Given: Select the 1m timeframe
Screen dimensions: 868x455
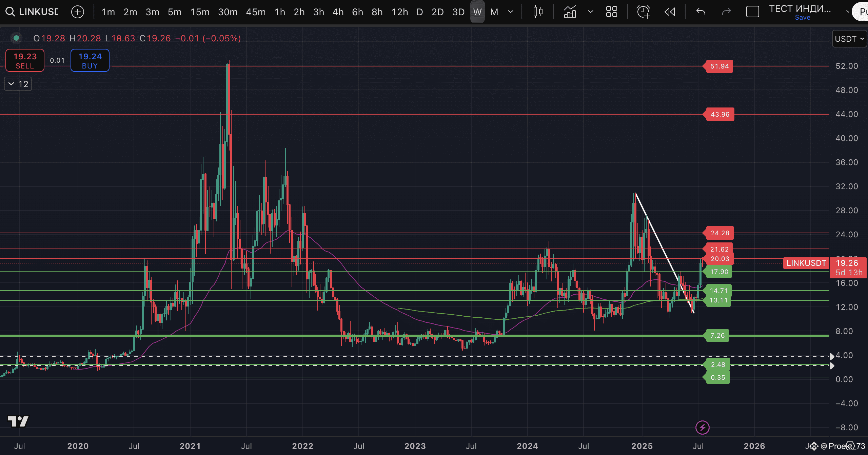Looking at the screenshot, I should (x=108, y=12).
